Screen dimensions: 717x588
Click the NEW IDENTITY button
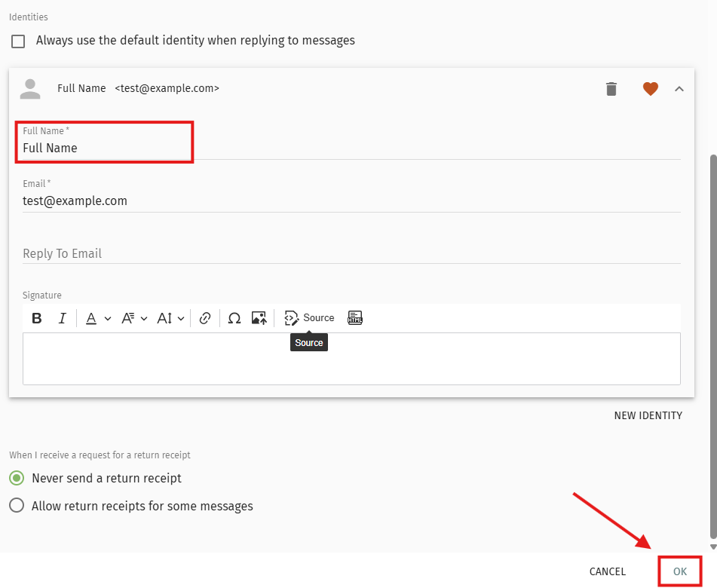click(x=648, y=415)
